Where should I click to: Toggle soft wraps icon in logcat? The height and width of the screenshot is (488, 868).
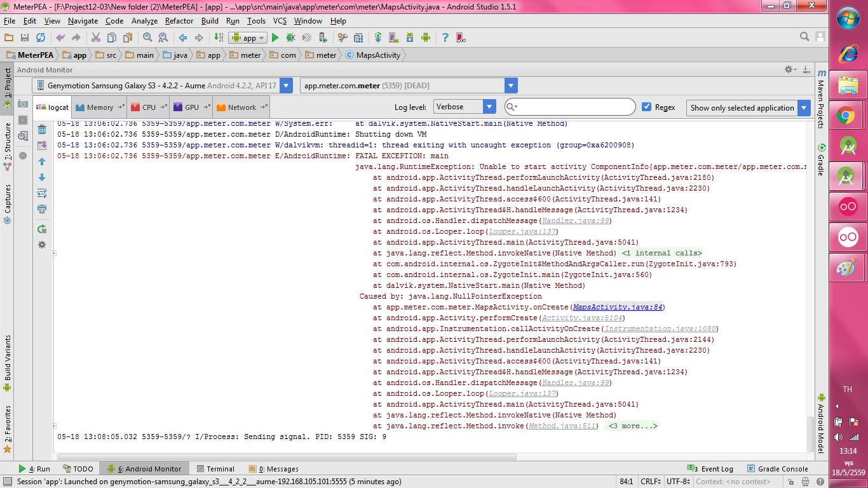(x=42, y=193)
